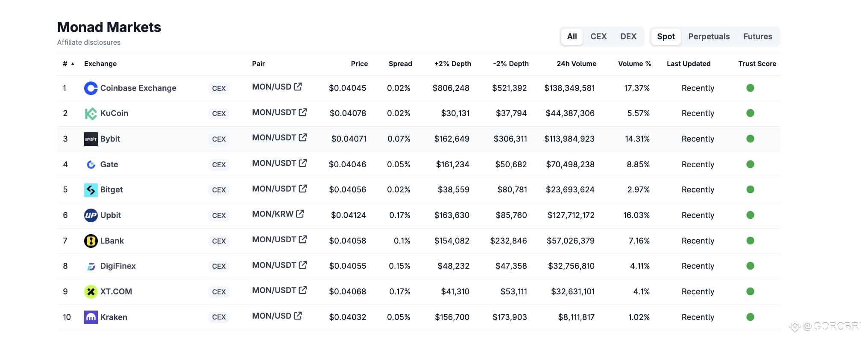Screen dimensions: 868x337
Task: Select the Futures market type
Action: tap(757, 37)
